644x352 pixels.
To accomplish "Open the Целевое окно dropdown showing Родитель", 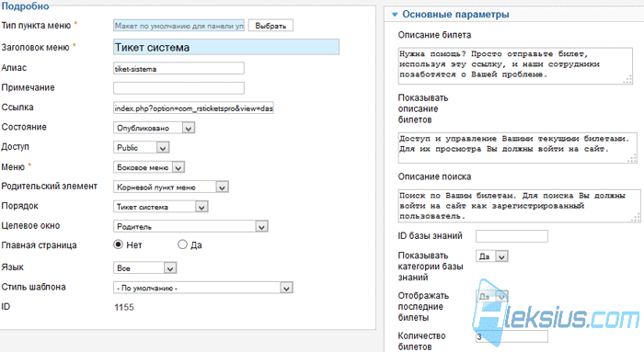I will click(190, 226).
